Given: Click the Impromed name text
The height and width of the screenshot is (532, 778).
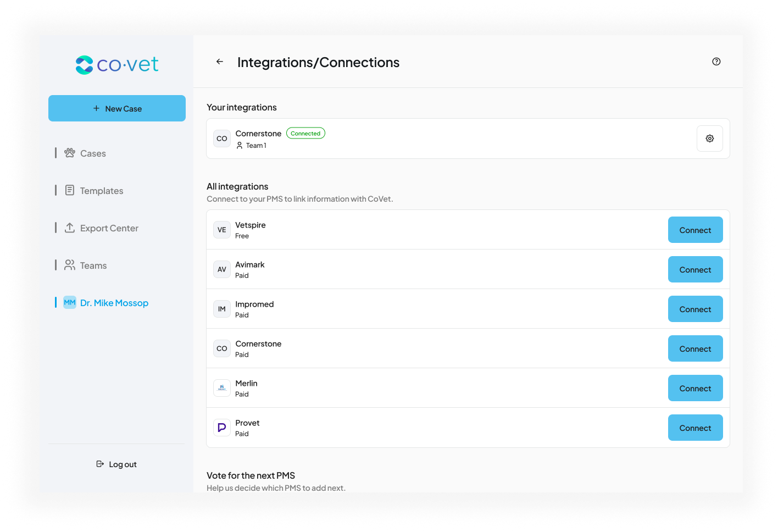Looking at the screenshot, I should click(x=254, y=304).
